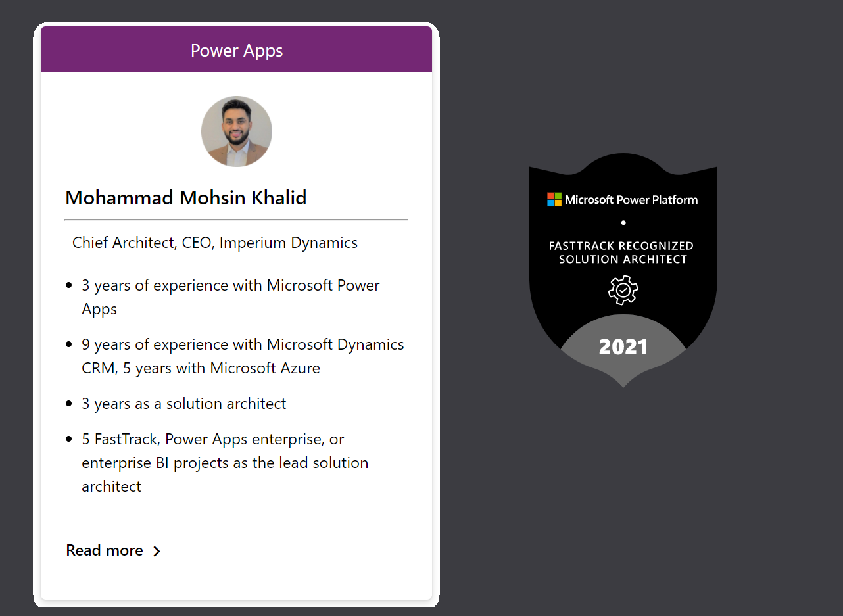Select the Power Apps header tab
The image size is (843, 616).
237,50
